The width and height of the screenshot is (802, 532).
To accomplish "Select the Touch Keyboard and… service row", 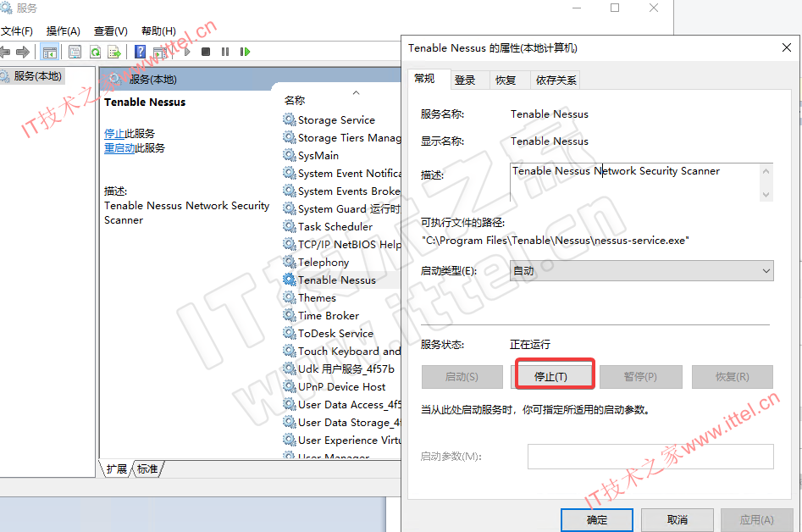I will click(x=342, y=351).
